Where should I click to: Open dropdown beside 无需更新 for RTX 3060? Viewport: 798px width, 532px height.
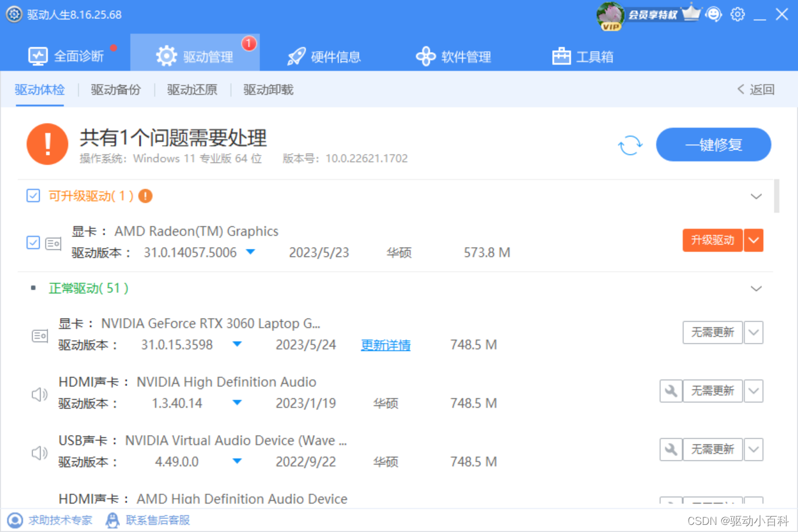[754, 332]
